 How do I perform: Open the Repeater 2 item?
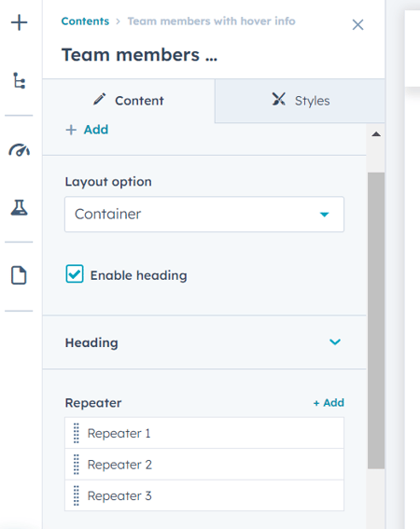204,465
